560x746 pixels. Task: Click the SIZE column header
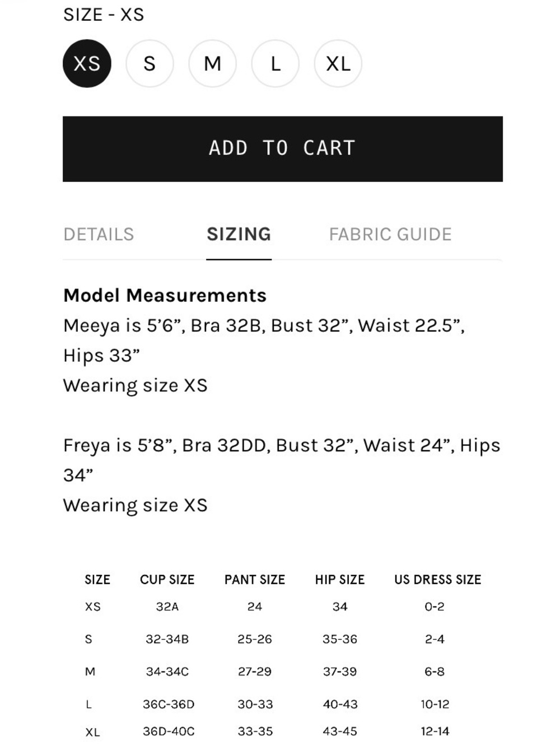pos(97,580)
